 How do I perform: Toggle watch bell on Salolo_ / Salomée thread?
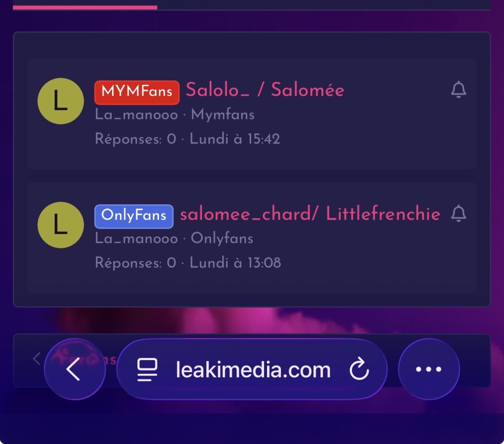pyautogui.click(x=458, y=90)
